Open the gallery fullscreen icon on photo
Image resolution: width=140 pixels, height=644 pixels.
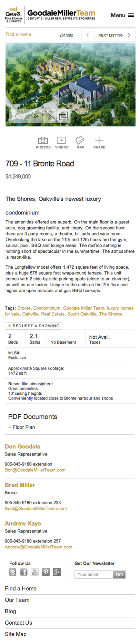point(63,116)
